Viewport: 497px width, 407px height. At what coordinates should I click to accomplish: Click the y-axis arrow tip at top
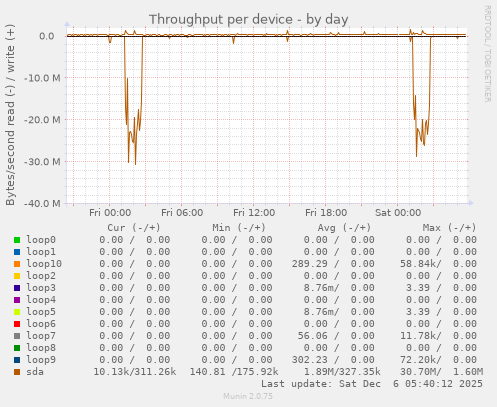pos(67,24)
